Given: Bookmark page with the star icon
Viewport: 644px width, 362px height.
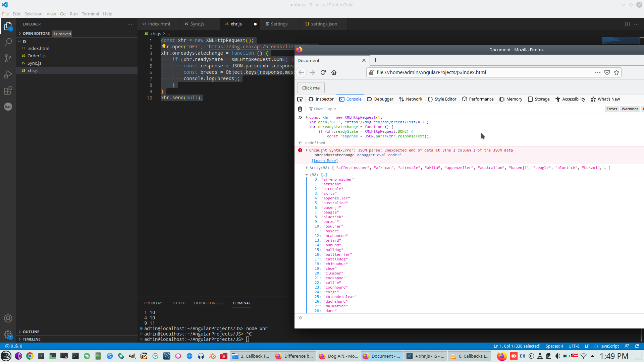Looking at the screenshot, I should tap(616, 72).
